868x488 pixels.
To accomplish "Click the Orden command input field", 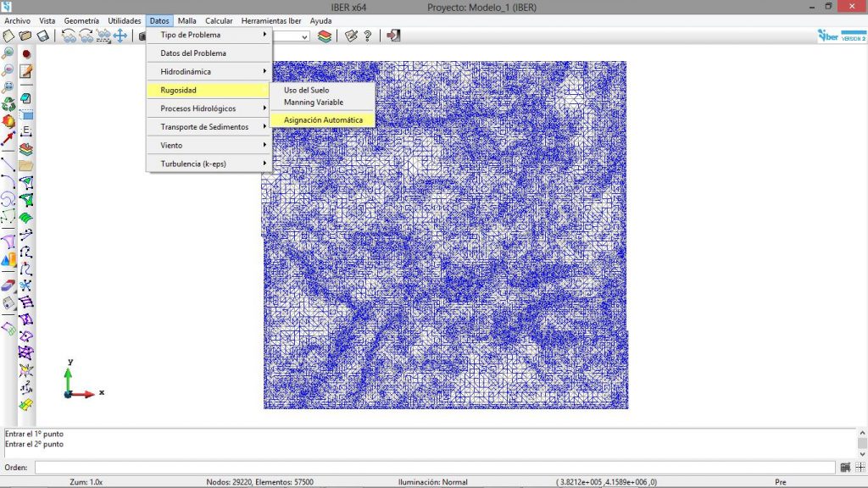I will click(434, 468).
